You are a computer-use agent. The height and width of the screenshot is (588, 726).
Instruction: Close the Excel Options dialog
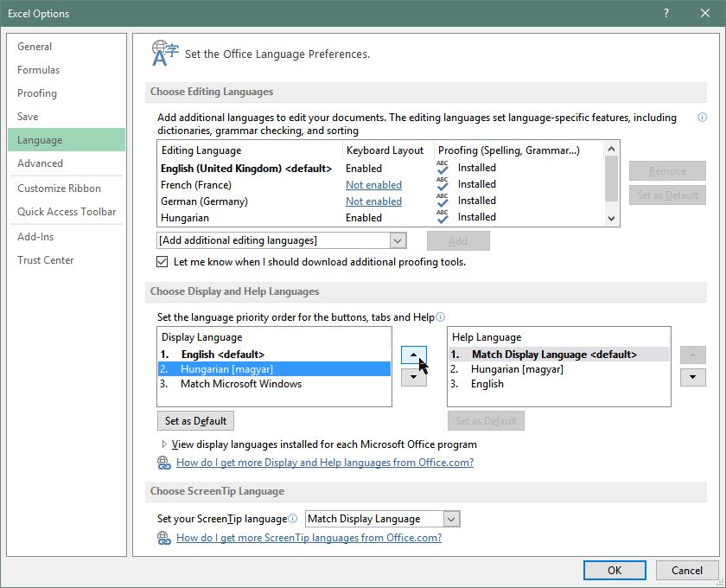click(705, 13)
